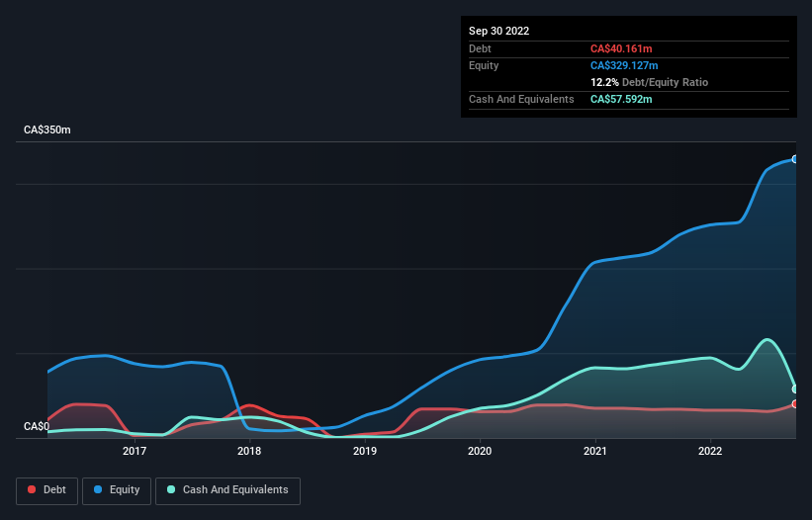Click the Cash And Equivalents endpoint marker
The image size is (812, 520).
click(795, 390)
